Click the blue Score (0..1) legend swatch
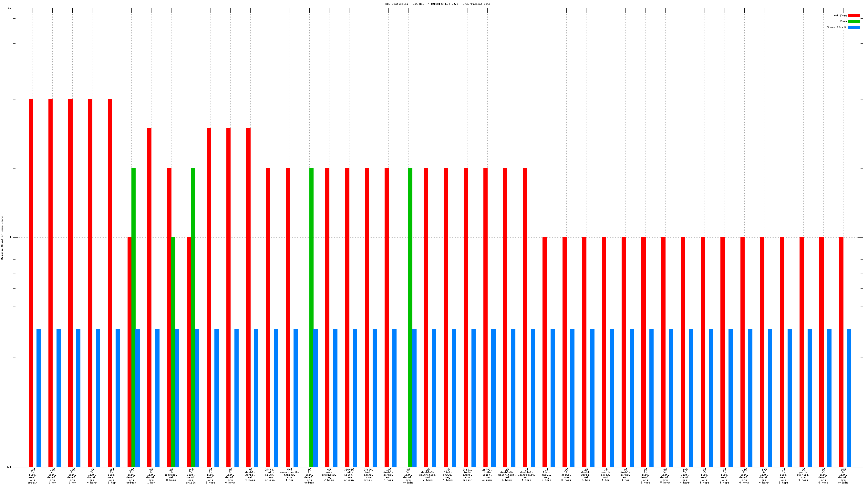 pos(853,27)
